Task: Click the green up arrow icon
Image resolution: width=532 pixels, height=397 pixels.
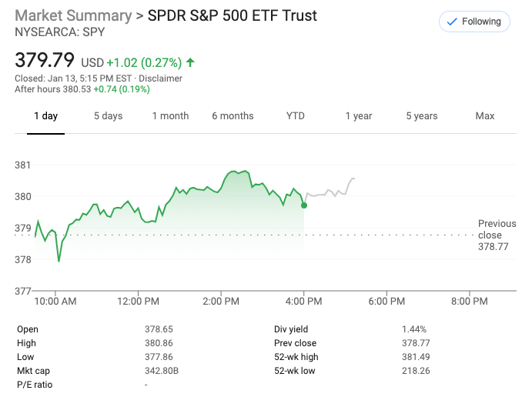Action: click(x=190, y=62)
